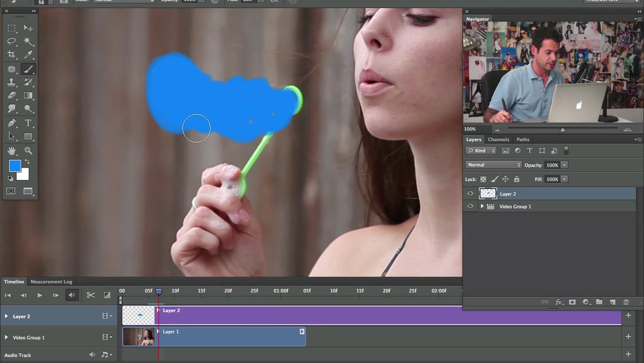Step to the next frame
644x363 pixels.
56,295
